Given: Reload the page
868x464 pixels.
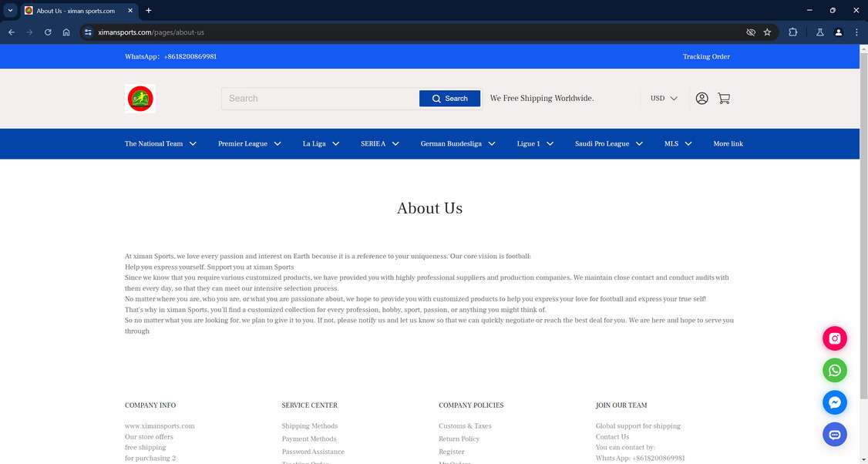Looking at the screenshot, I should pos(48,32).
